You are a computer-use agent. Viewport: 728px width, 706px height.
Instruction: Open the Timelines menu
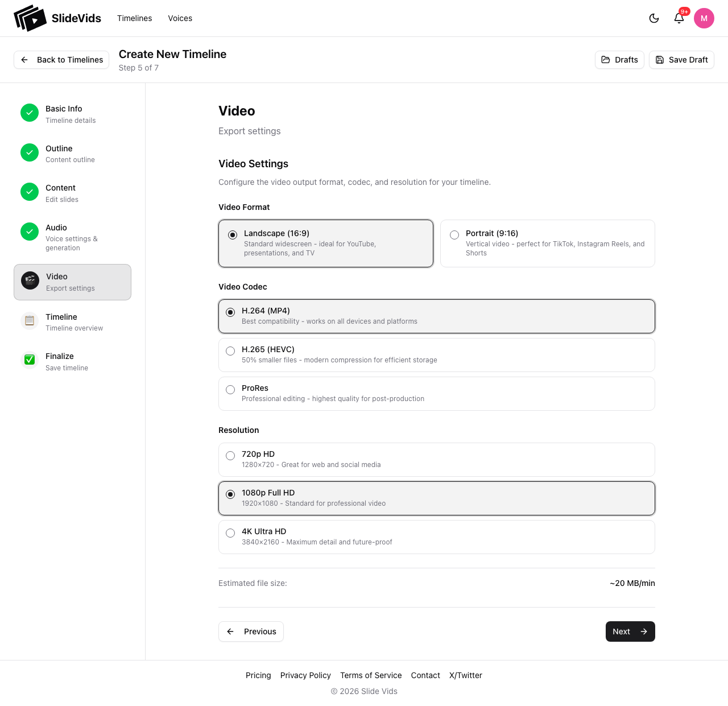point(134,18)
